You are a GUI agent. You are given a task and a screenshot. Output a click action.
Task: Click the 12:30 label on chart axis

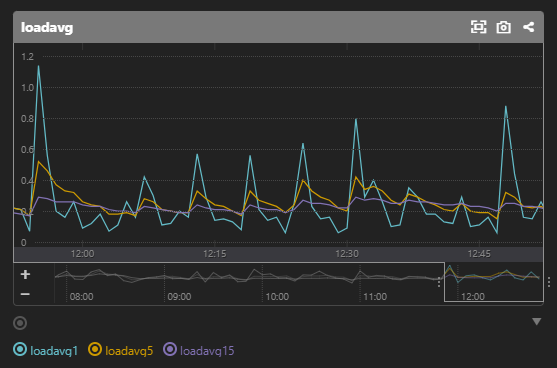pos(347,254)
